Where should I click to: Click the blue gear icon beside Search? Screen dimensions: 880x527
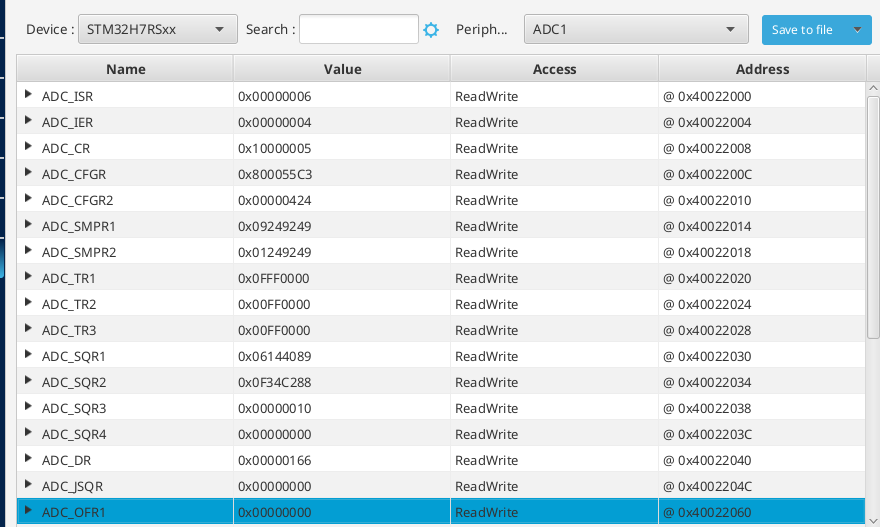tap(430, 30)
